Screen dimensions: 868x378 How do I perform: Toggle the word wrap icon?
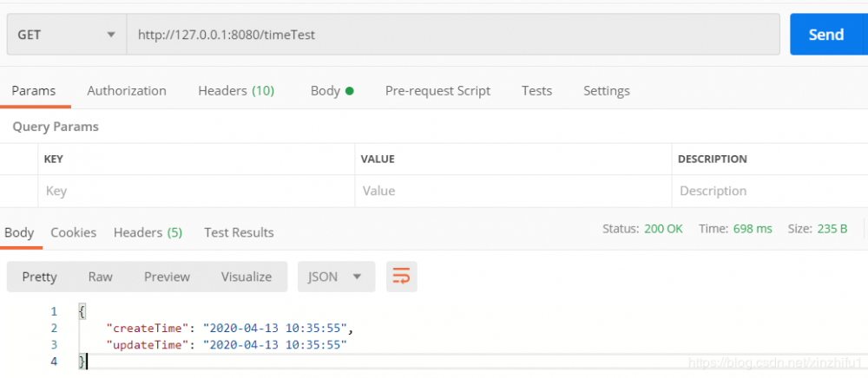click(401, 277)
